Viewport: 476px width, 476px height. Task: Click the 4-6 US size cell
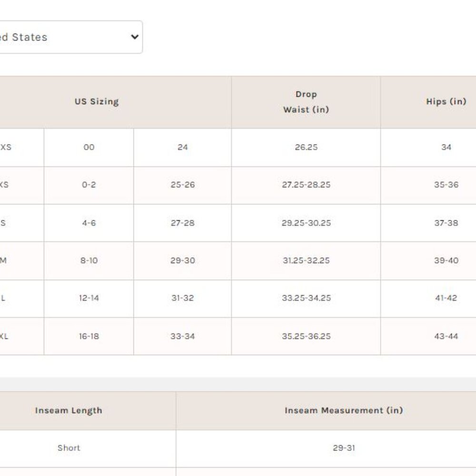pos(89,223)
